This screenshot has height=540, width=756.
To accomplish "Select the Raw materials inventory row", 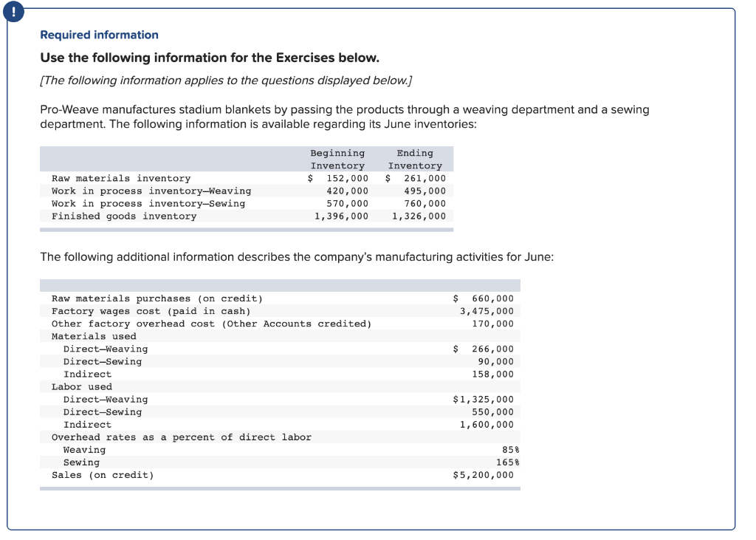I will (x=120, y=178).
